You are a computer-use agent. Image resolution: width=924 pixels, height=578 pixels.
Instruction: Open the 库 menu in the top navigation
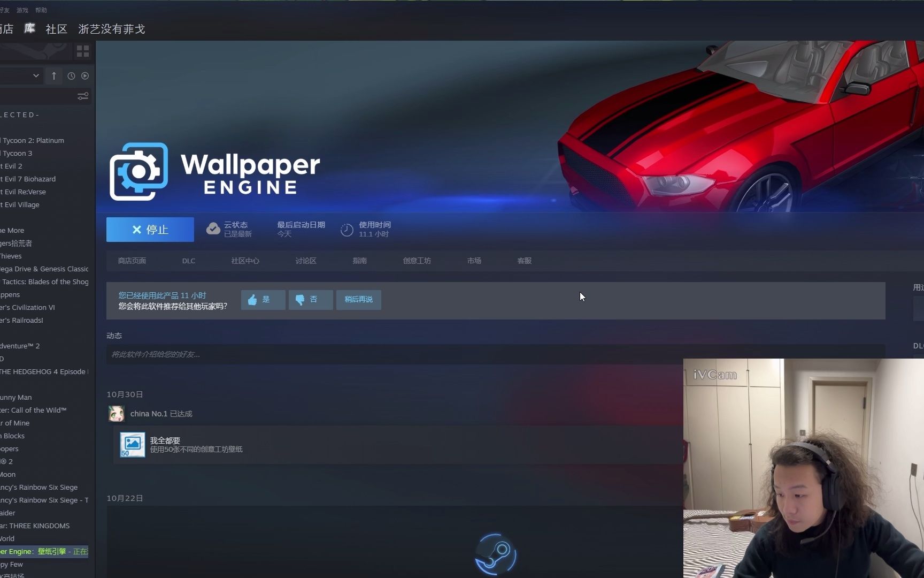(30, 28)
